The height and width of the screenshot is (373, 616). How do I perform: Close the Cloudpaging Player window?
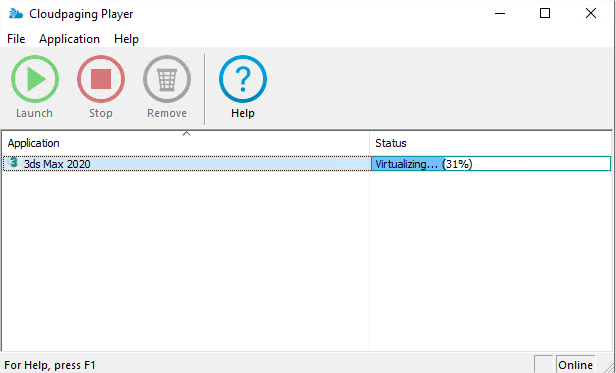point(591,14)
